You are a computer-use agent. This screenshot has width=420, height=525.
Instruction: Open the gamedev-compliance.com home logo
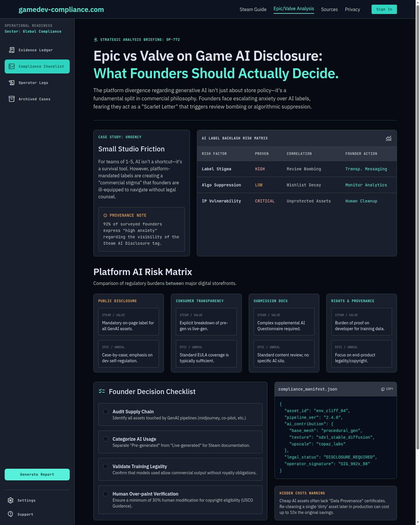(x=61, y=9)
